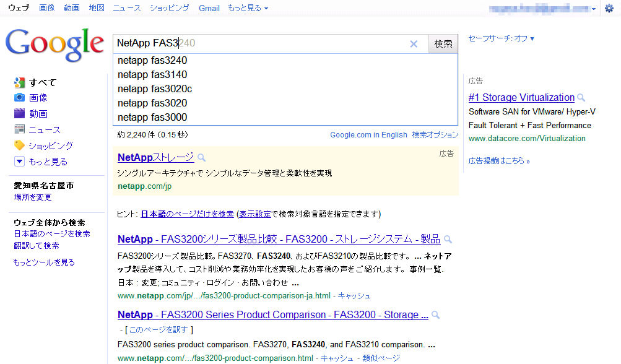
Task: Open キャッシュ link for fas3200-product-comparison.html
Action: point(337,358)
